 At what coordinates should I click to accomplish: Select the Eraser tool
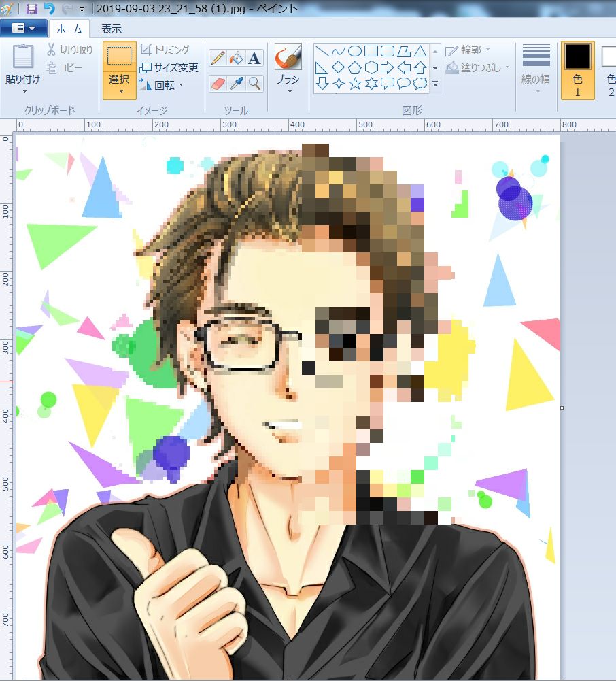pos(218,84)
